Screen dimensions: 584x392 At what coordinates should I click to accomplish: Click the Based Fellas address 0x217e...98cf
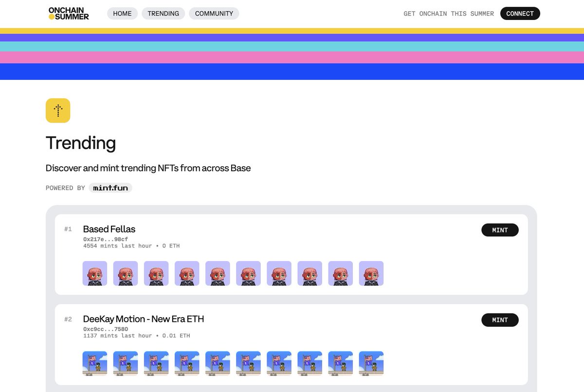point(106,239)
